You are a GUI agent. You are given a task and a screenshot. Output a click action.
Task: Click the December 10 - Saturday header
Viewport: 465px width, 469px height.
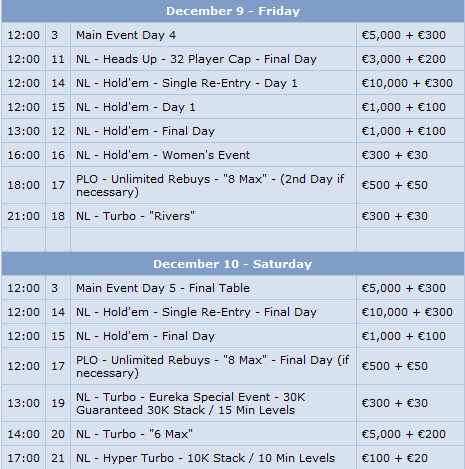coord(233,264)
